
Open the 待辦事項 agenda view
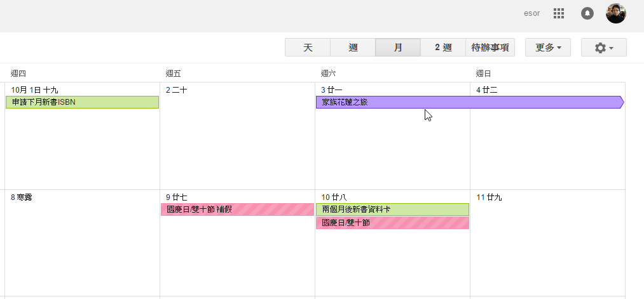490,48
